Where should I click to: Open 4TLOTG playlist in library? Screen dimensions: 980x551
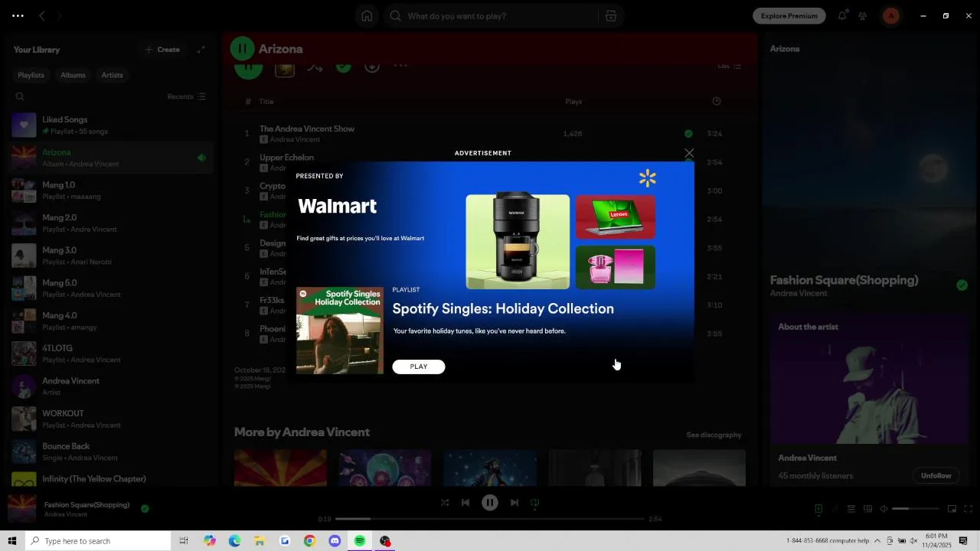[110, 354]
